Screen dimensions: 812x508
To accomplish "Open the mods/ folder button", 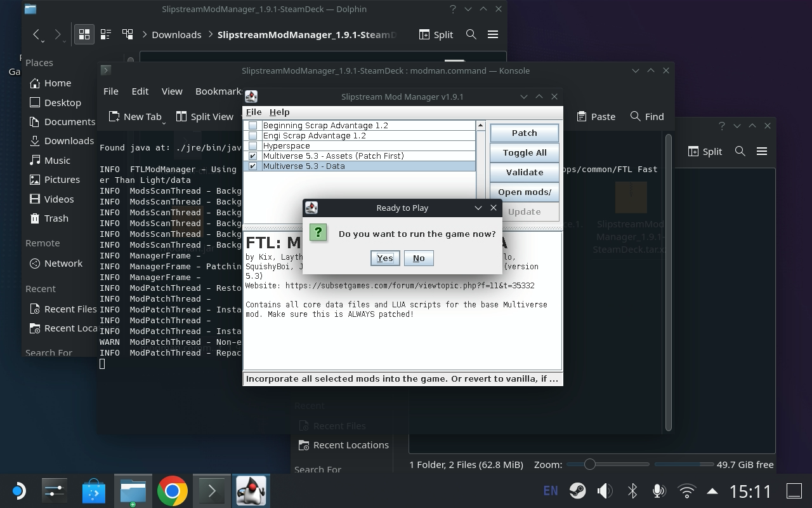I will point(524,192).
